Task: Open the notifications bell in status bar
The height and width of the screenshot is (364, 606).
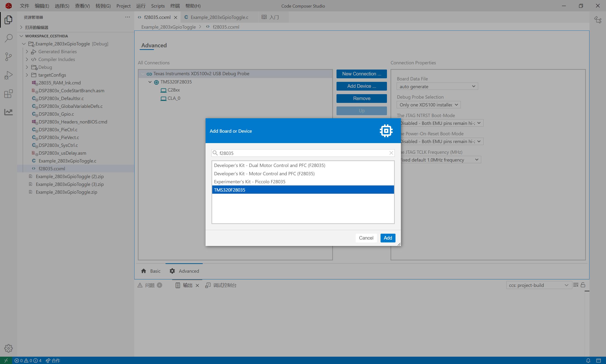Action: click(x=588, y=360)
